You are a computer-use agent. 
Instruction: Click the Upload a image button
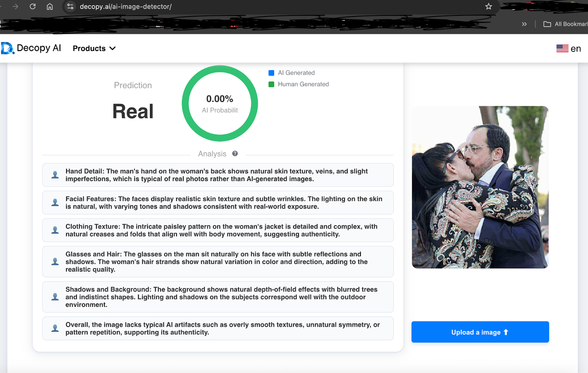click(x=480, y=332)
